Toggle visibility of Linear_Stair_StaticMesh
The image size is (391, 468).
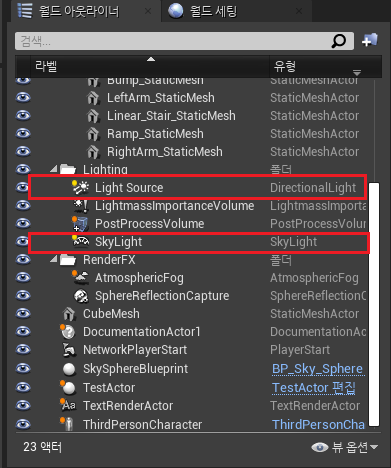click(x=23, y=116)
